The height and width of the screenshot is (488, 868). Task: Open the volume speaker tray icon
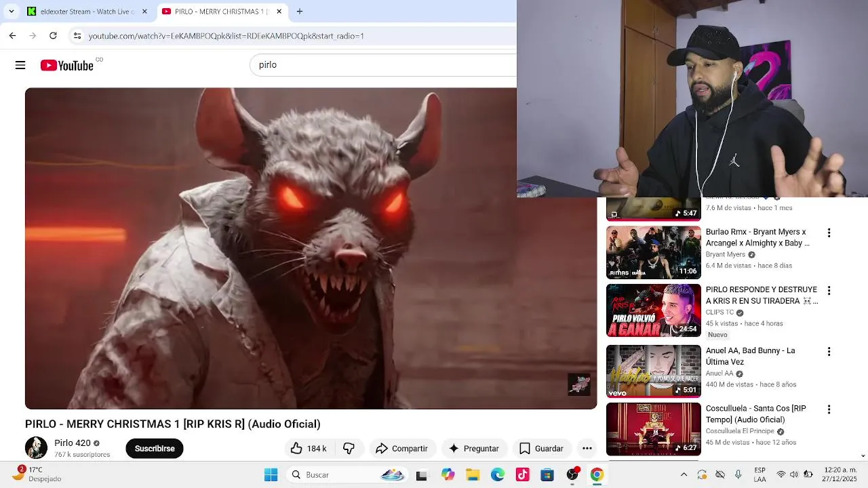tap(794, 474)
